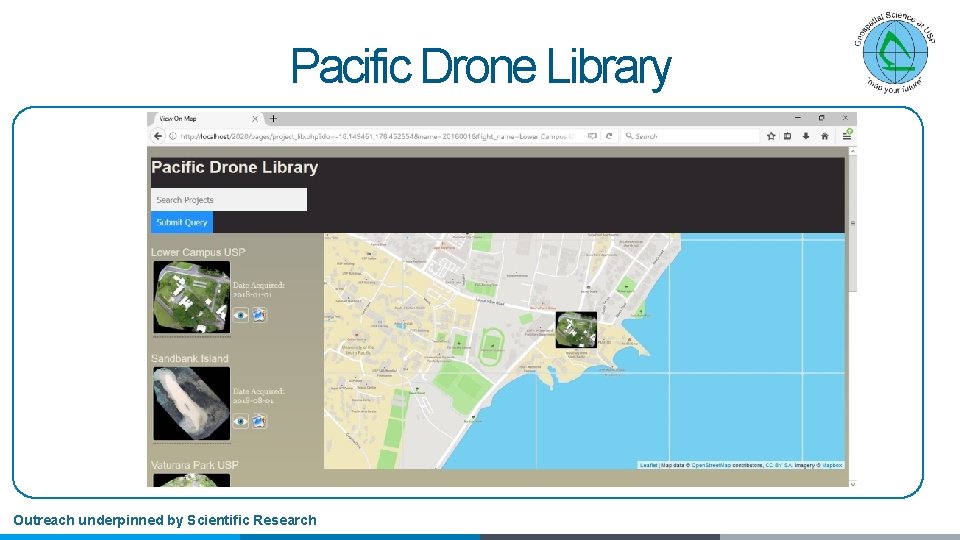Reload the page with the refresh icon

click(x=609, y=136)
